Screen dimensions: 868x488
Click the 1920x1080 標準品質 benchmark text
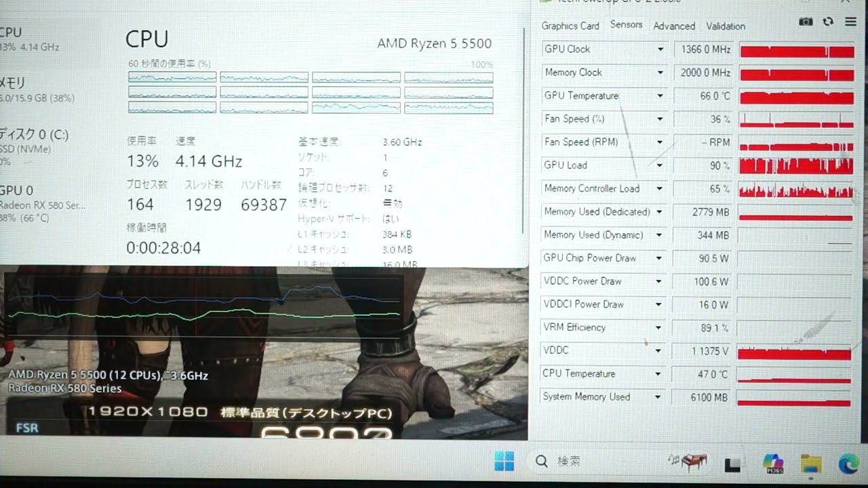(x=240, y=412)
